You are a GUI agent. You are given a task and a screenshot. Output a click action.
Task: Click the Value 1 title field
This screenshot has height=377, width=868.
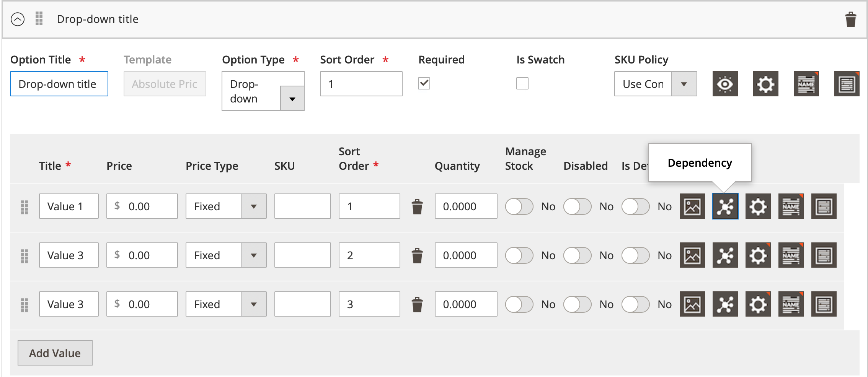point(69,206)
